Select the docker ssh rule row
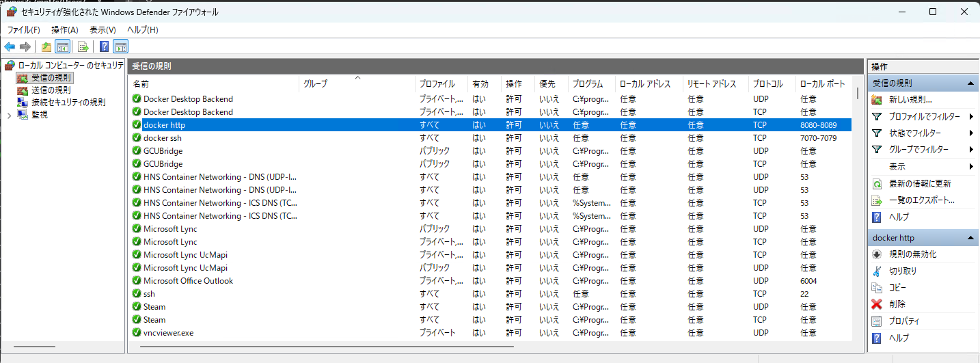Viewport: 980px width, 363px height. 163,138
